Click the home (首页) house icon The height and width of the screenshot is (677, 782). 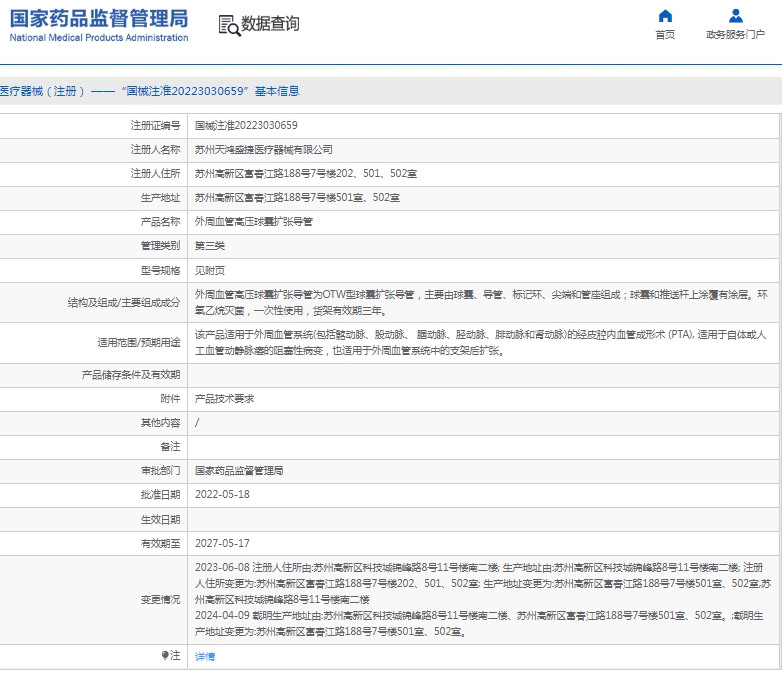(665, 16)
